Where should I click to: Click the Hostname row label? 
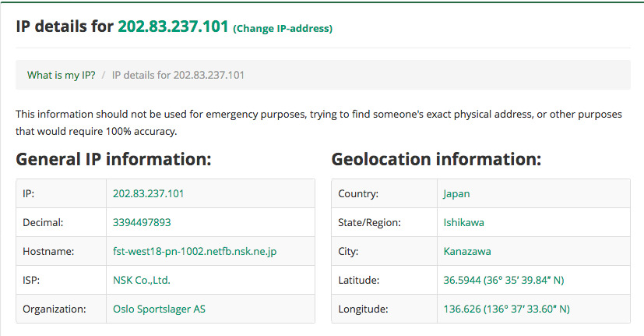click(48, 251)
